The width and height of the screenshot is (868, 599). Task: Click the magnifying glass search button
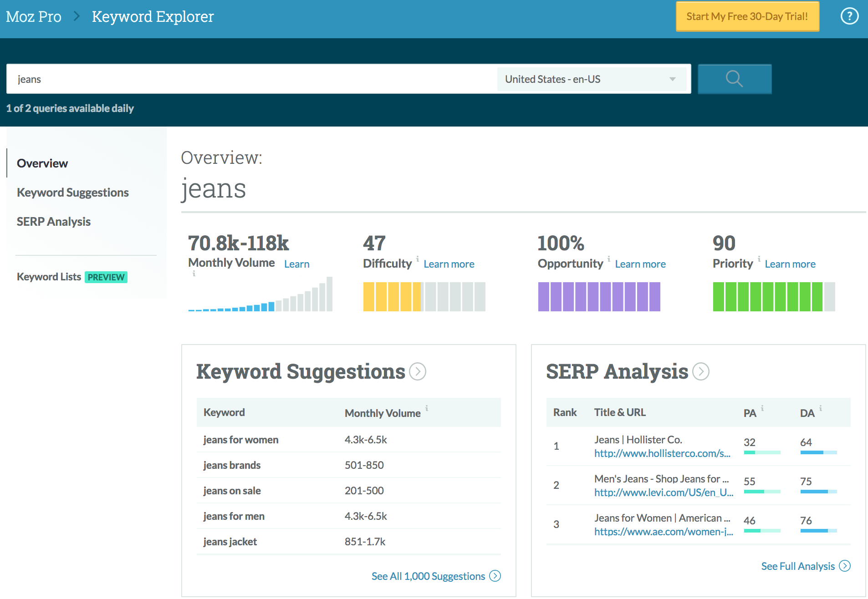click(734, 79)
